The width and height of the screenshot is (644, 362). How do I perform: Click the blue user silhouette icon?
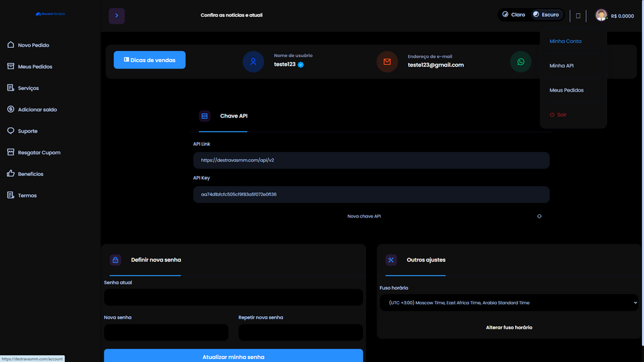[x=253, y=62]
